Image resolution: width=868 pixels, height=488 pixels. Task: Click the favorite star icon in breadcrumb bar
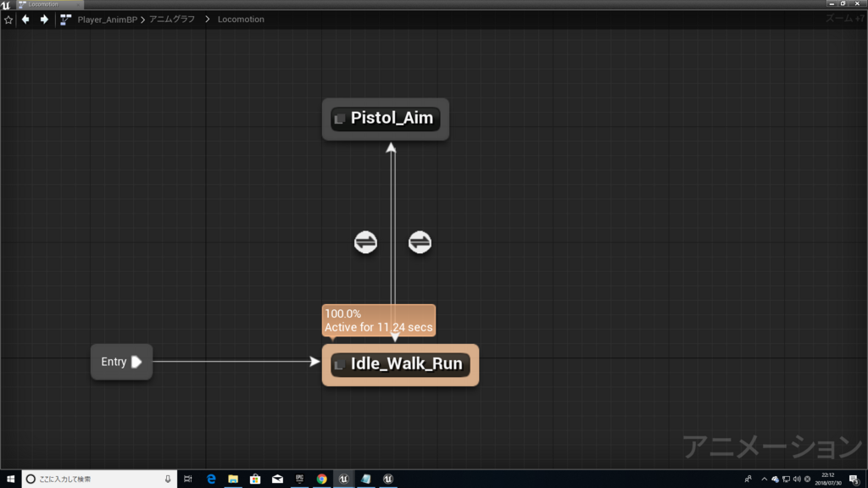8,20
